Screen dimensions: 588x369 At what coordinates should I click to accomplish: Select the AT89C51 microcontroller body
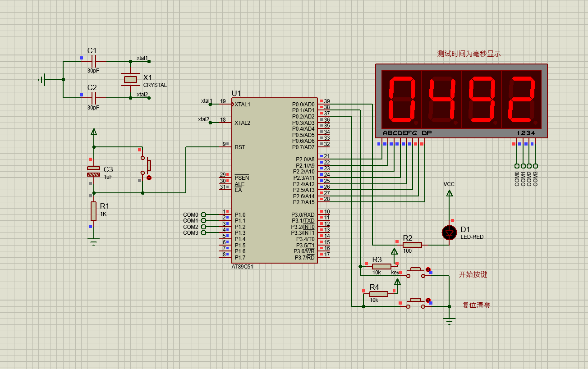pyautogui.click(x=274, y=180)
